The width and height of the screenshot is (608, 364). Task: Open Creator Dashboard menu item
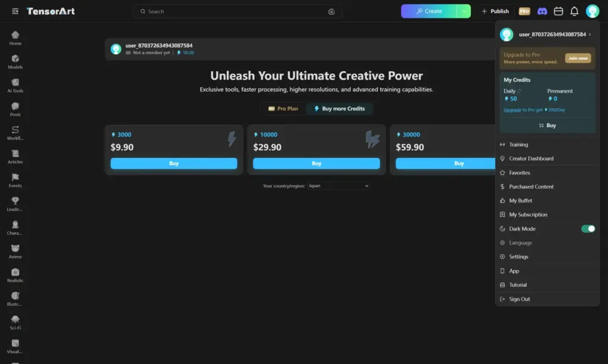pos(547,159)
